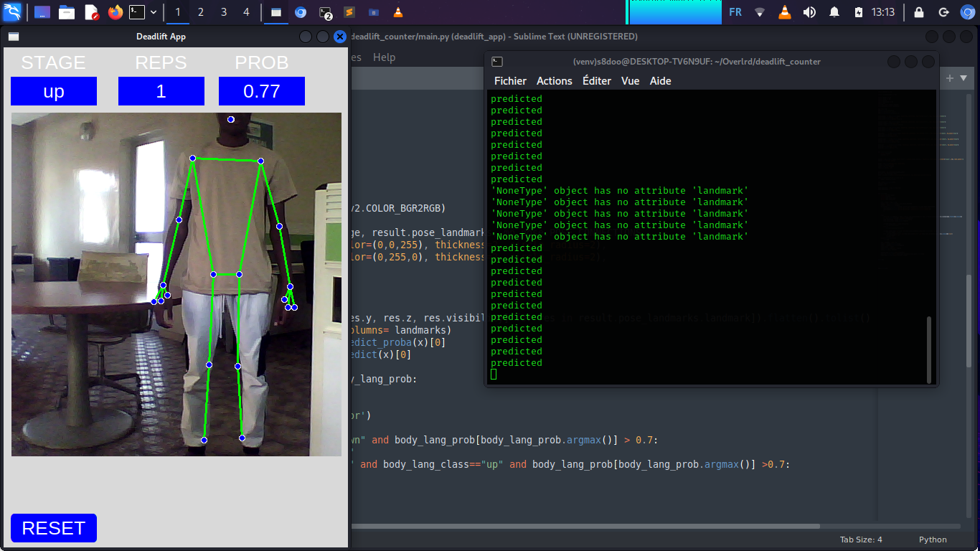The height and width of the screenshot is (551, 980).
Task: Open the Éditer menu in the terminal window
Action: coord(596,81)
